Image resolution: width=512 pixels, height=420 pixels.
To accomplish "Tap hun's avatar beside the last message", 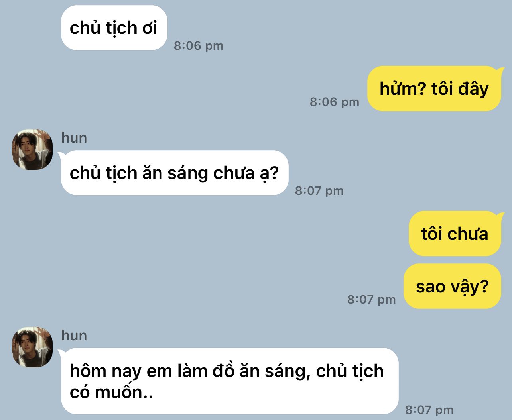I will (32, 347).
